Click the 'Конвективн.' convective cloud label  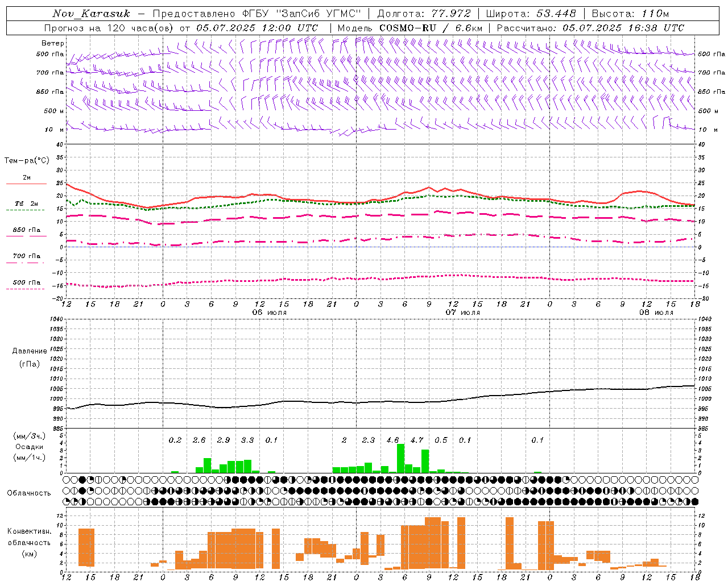(x=30, y=531)
